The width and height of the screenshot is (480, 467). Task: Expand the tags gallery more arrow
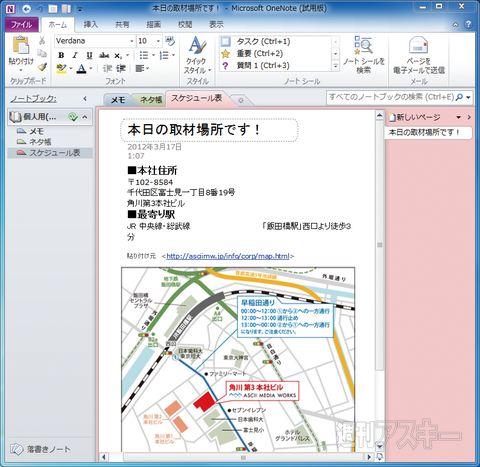click(336, 66)
